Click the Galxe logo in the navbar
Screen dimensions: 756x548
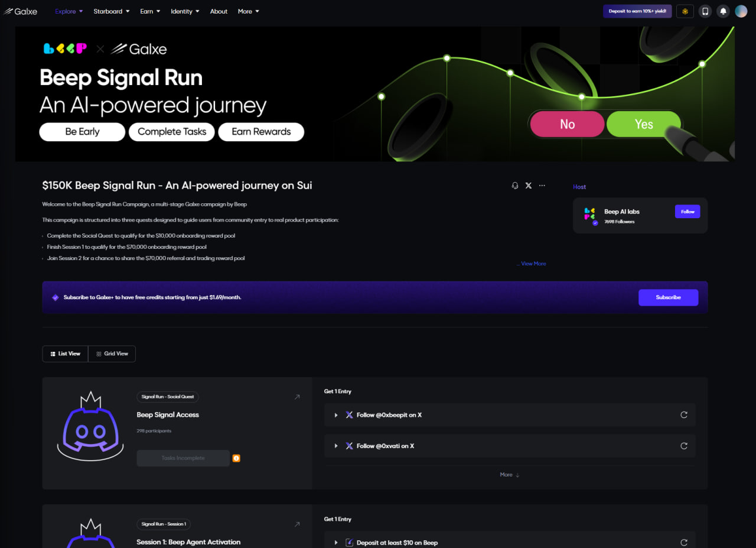click(x=21, y=11)
